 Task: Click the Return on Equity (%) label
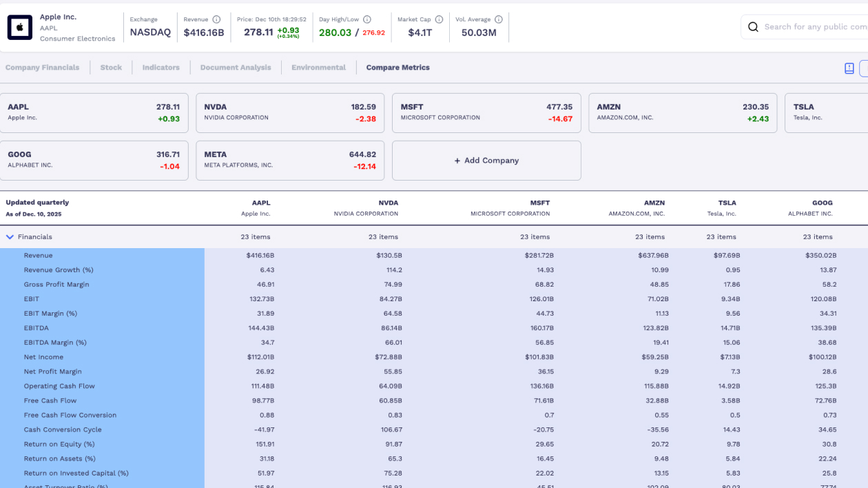pos(59,444)
